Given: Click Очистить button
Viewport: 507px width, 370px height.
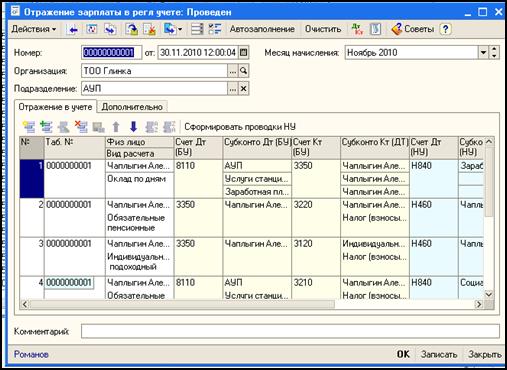Looking at the screenshot, I should (x=323, y=29).
